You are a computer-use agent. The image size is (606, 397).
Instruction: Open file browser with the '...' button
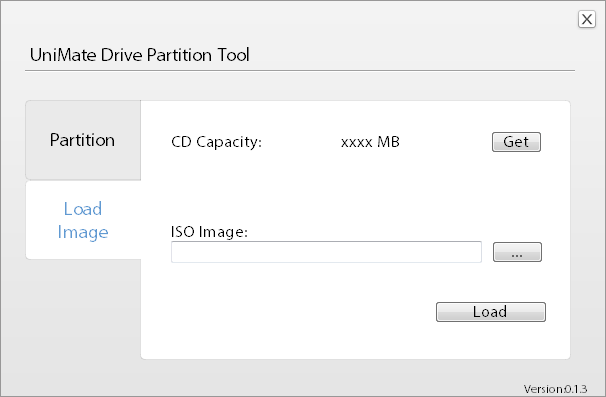[517, 252]
